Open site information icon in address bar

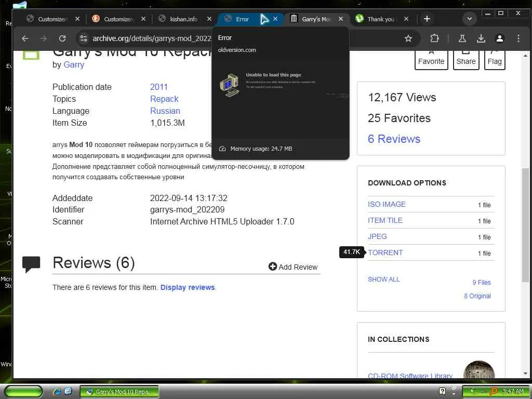[x=84, y=38]
